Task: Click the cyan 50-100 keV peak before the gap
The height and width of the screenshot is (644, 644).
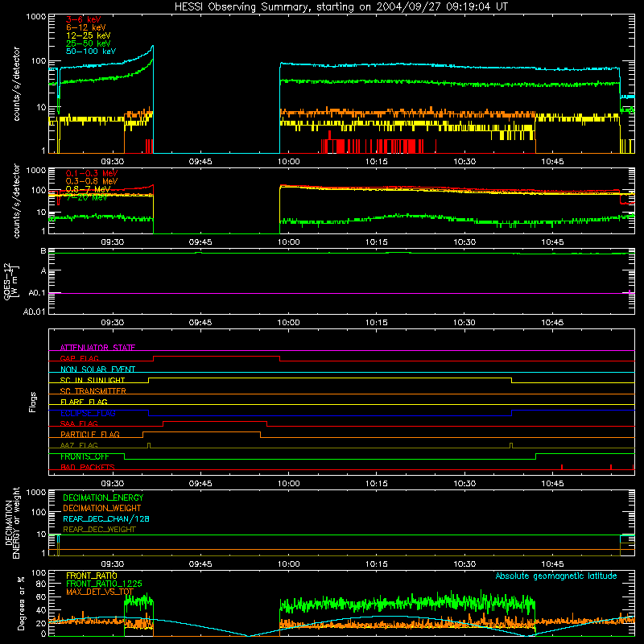Action: [x=152, y=47]
